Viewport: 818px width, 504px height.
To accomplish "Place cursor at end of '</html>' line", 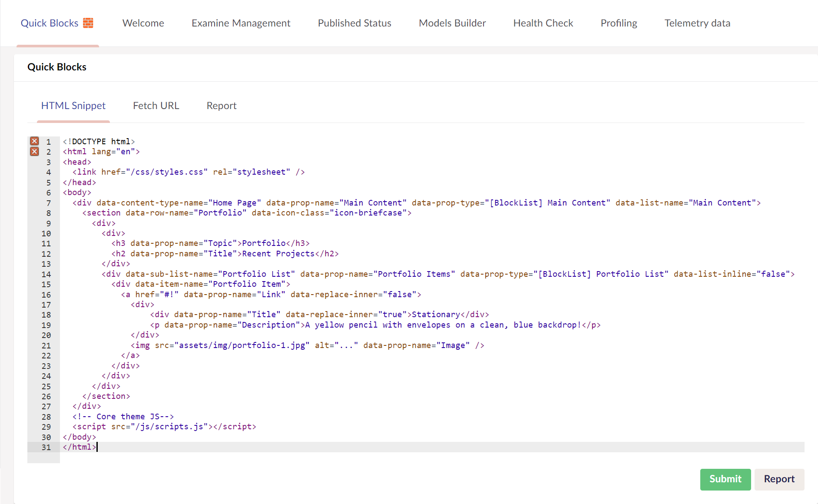I will [97, 447].
